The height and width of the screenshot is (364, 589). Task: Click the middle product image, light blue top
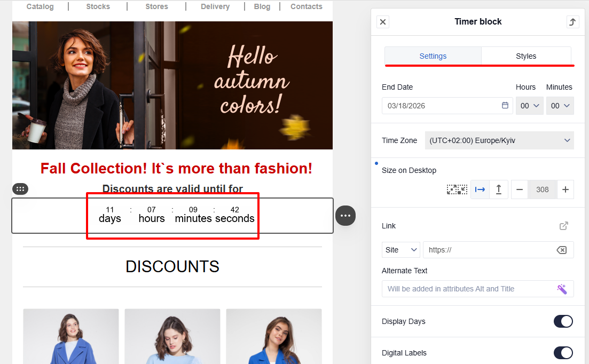pyautogui.click(x=172, y=336)
